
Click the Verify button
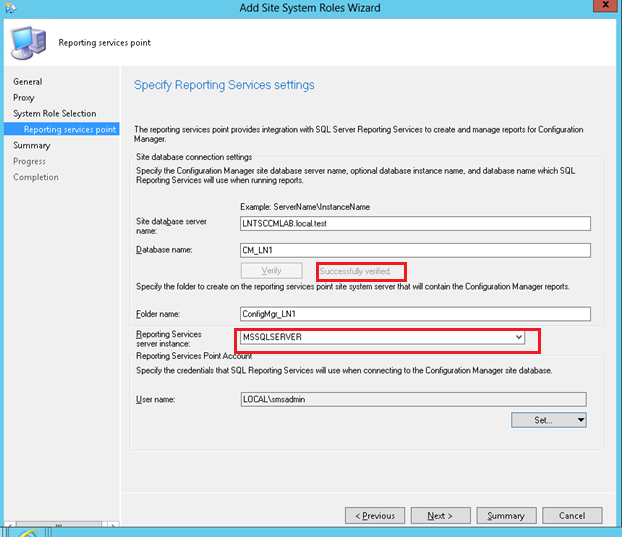271,271
